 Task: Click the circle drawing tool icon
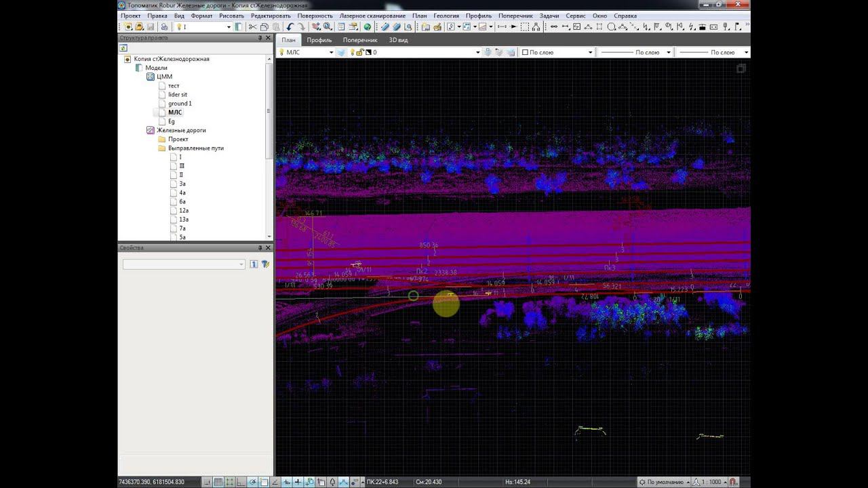pyautogui.click(x=611, y=27)
